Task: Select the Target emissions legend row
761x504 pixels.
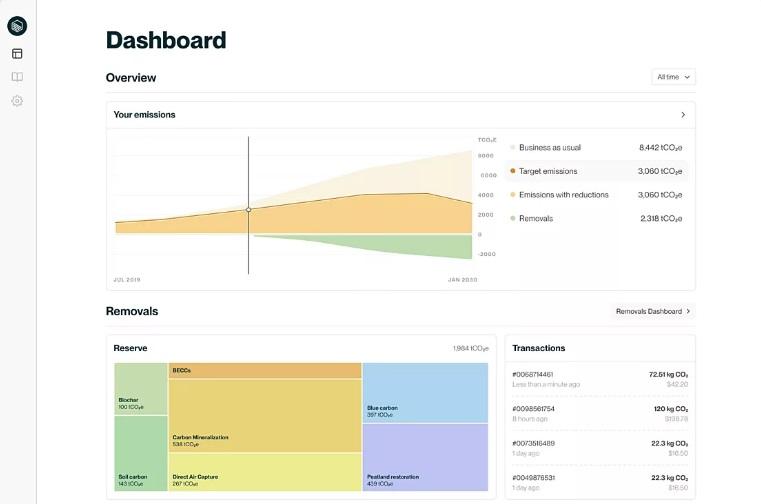Action: [x=597, y=171]
